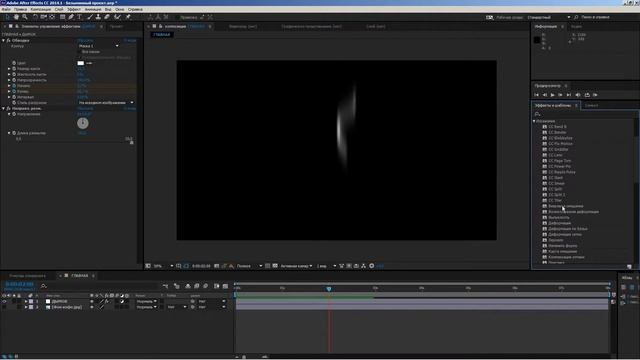Open the fifth menu bar item (Effect)

(x=74, y=9)
